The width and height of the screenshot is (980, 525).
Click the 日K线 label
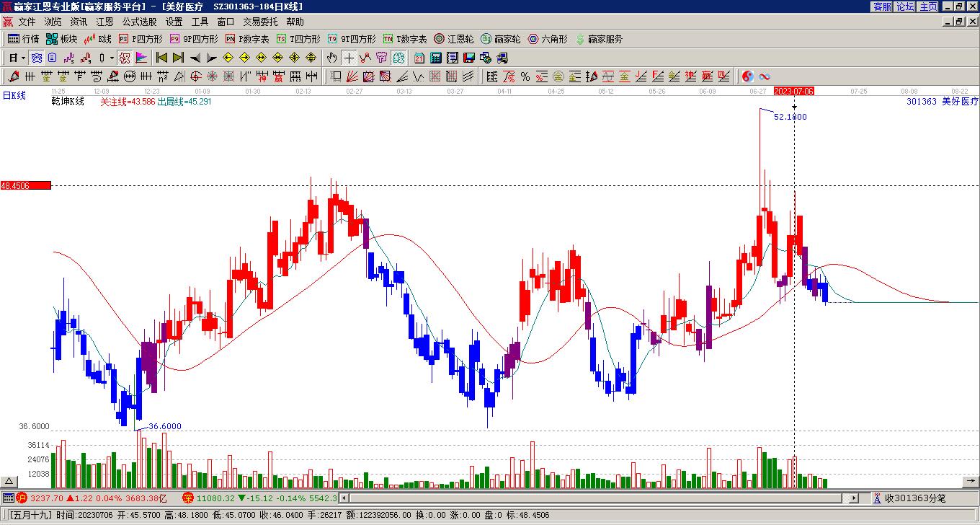[x=14, y=95]
